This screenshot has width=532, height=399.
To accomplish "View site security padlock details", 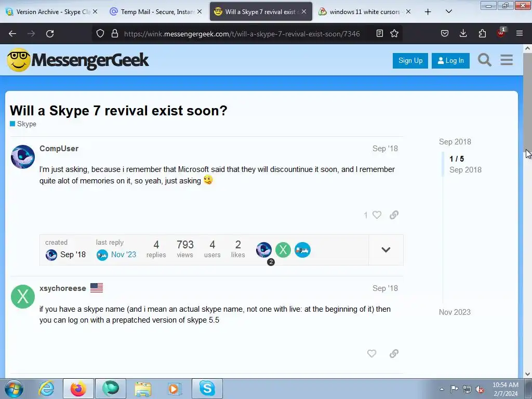I will (115, 34).
